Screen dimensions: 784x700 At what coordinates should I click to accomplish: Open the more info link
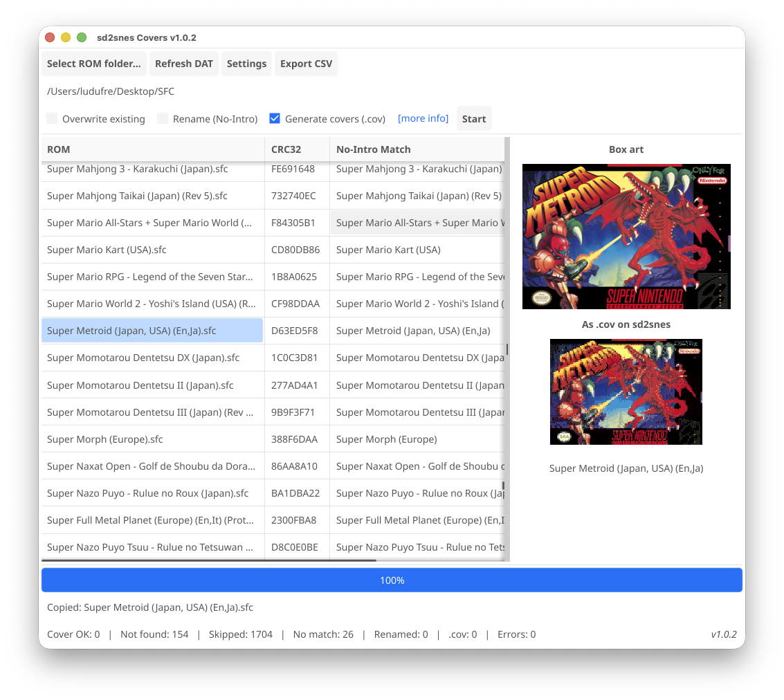[423, 118]
